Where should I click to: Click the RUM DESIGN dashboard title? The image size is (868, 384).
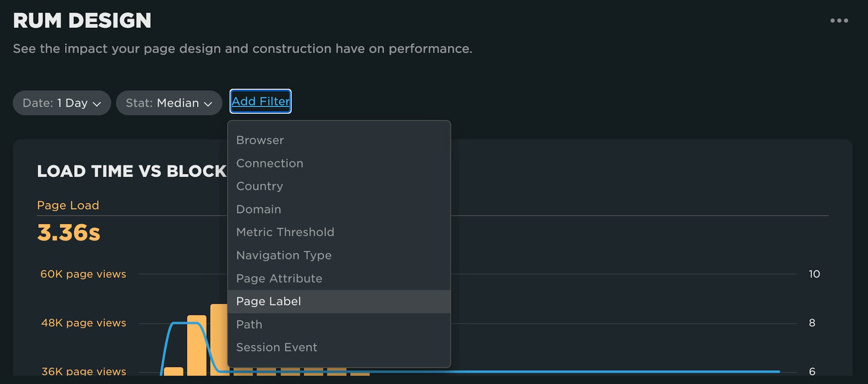[82, 20]
